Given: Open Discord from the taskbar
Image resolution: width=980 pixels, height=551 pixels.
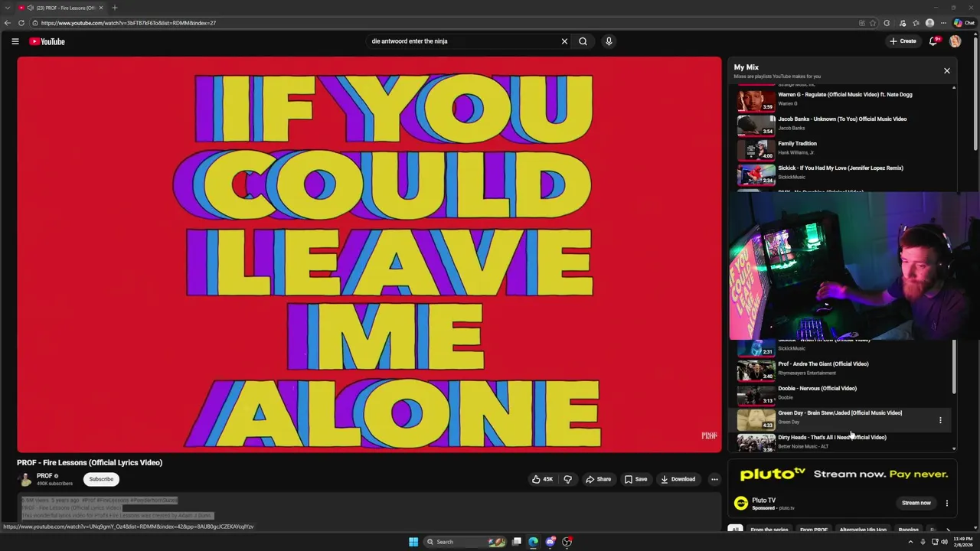Looking at the screenshot, I should pyautogui.click(x=550, y=542).
